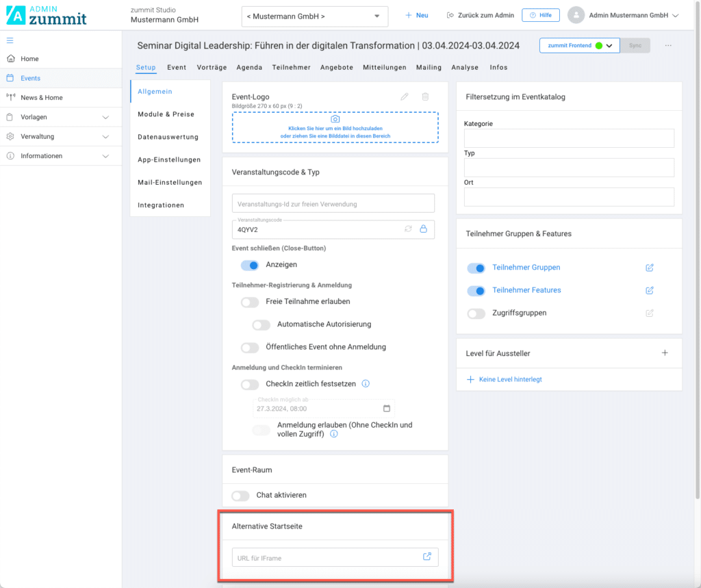Click the Veranstaltungs-Id input field
701x588 pixels.
pyautogui.click(x=333, y=204)
